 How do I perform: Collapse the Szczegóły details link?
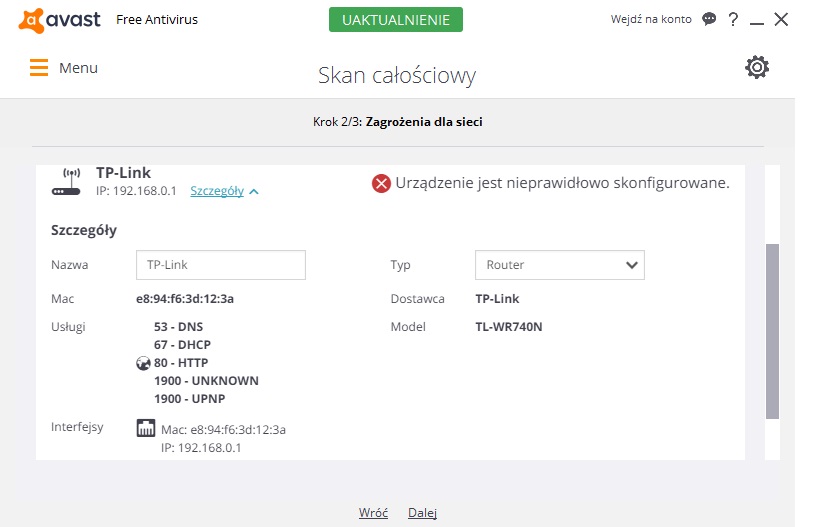coord(217,191)
